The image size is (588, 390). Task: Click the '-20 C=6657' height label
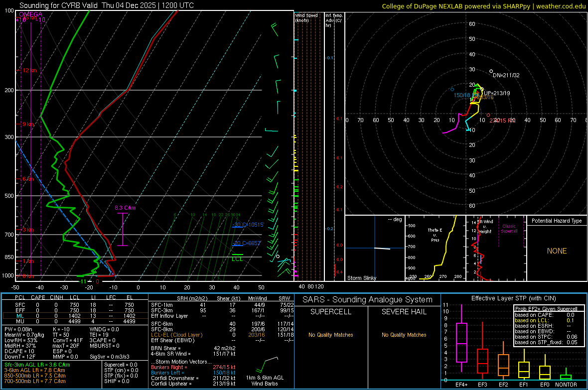coord(247,243)
